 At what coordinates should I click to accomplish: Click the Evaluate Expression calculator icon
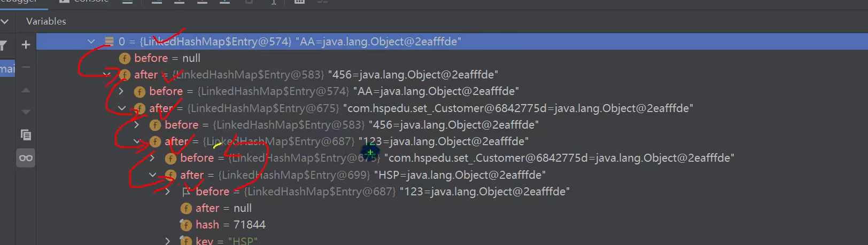(x=299, y=2)
